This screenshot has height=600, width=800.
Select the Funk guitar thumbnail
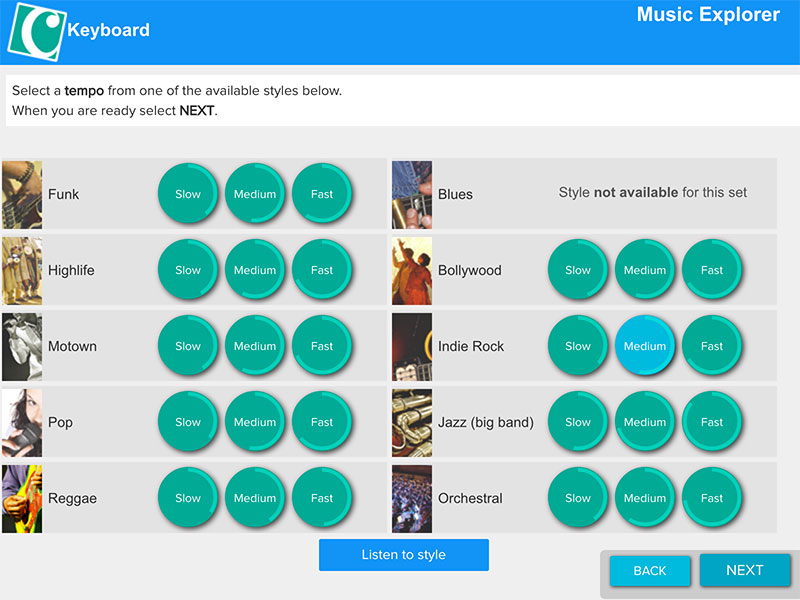[22, 195]
